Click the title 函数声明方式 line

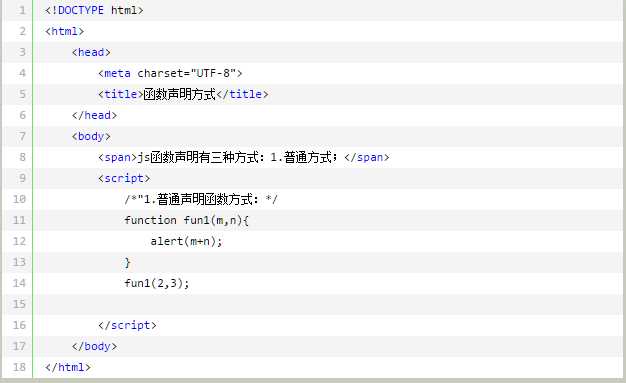pos(183,94)
